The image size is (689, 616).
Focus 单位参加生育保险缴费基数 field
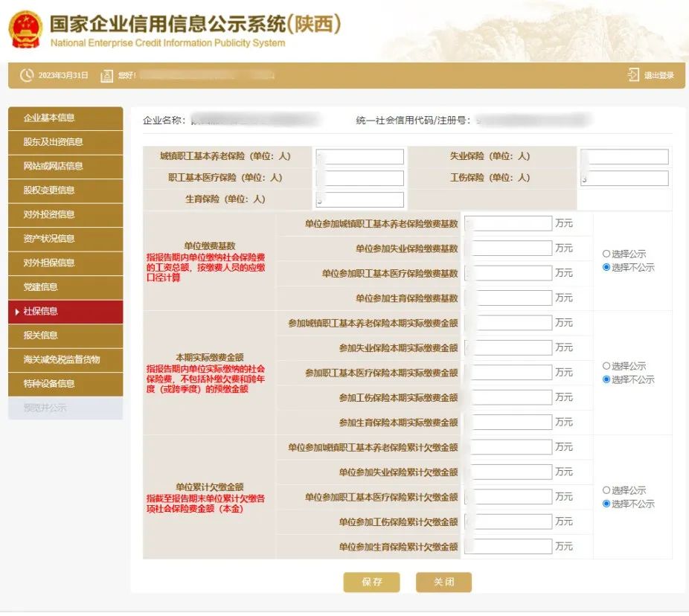click(x=508, y=298)
